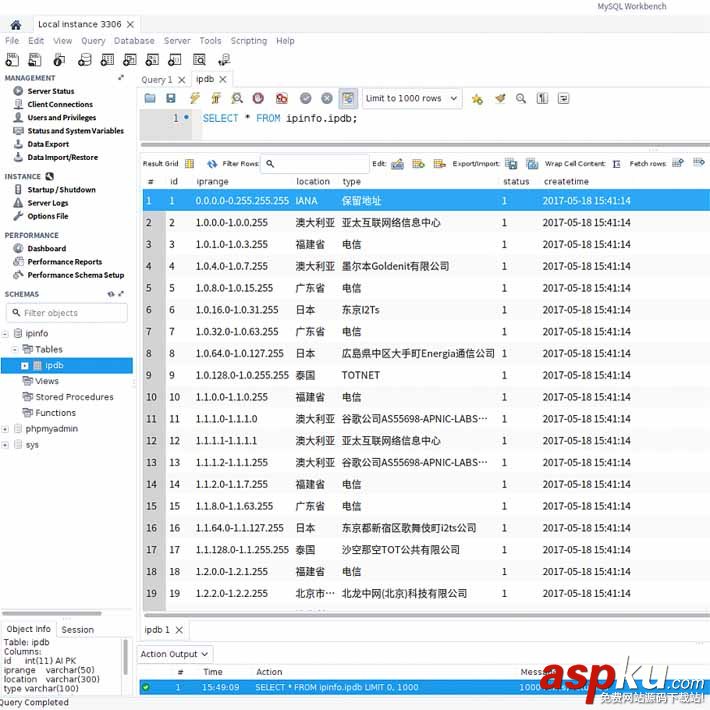Screen dimensions: 710x710
Task: Open find panel magnifier icon
Action: click(x=521, y=98)
